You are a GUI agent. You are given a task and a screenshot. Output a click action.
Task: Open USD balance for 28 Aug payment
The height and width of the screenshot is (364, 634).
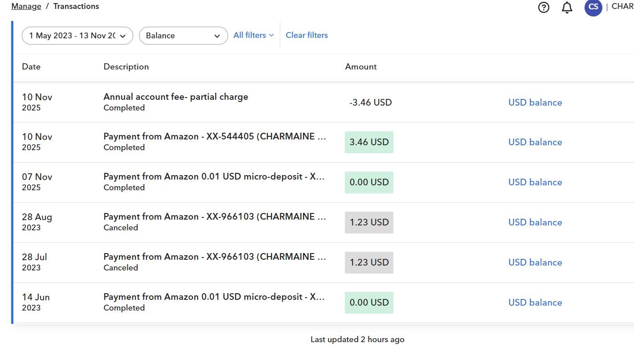535,222
